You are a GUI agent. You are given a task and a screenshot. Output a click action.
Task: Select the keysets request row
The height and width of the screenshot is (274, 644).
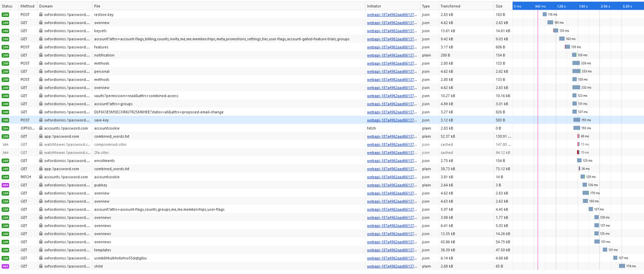pyautogui.click(x=101, y=30)
